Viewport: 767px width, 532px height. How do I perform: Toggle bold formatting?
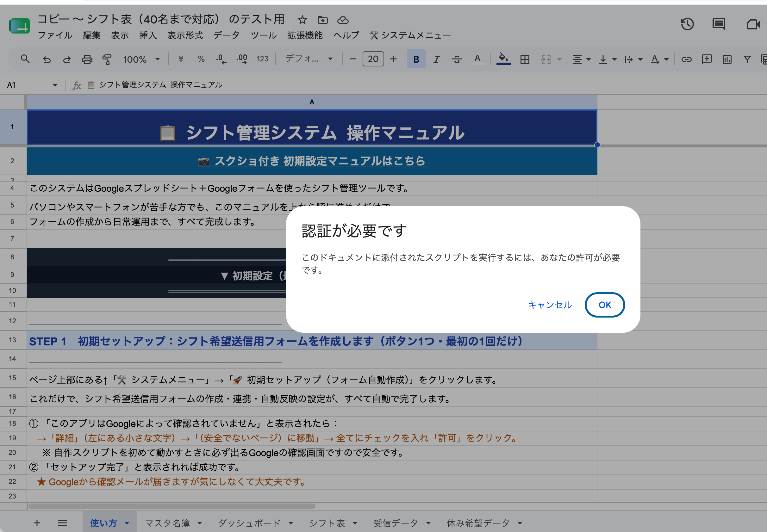(416, 59)
